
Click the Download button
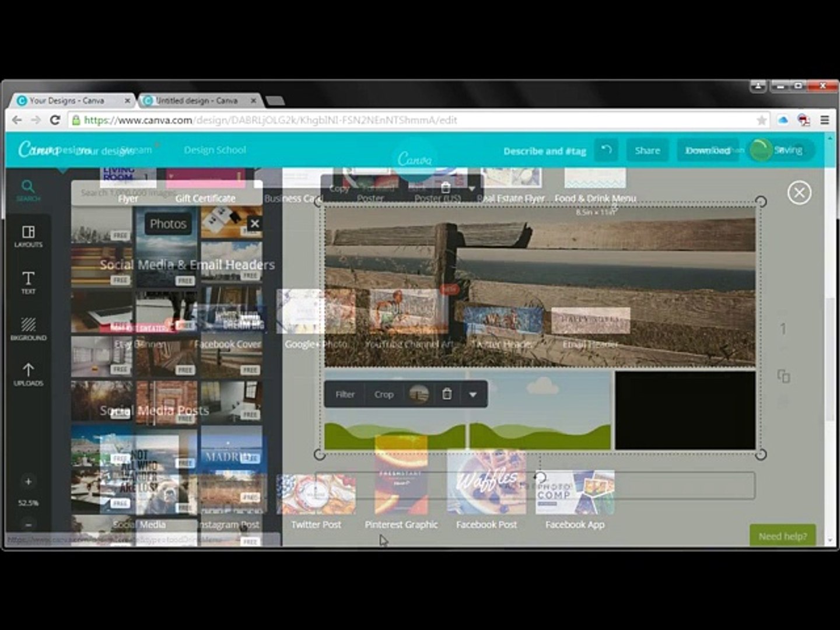[708, 150]
